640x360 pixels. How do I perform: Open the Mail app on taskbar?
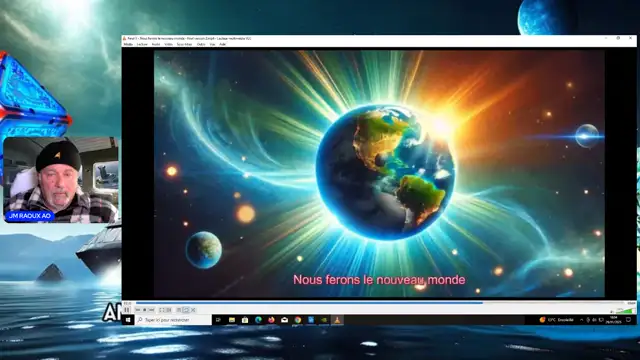click(x=284, y=320)
